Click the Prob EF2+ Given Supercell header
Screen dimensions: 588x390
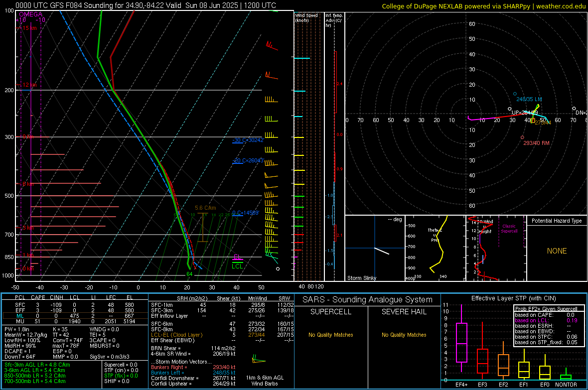[x=546, y=309]
